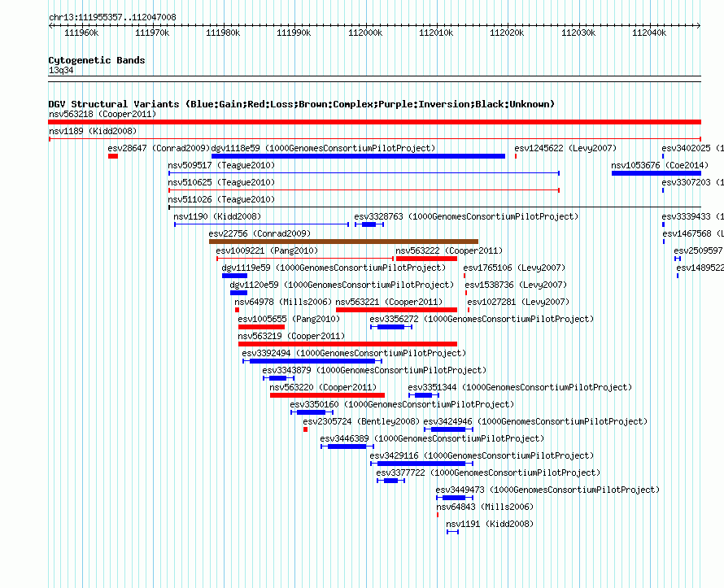Viewport: 724px width, 588px height.
Task: Open the nsv1190 (Kidd2008) label
Action: click(x=217, y=216)
